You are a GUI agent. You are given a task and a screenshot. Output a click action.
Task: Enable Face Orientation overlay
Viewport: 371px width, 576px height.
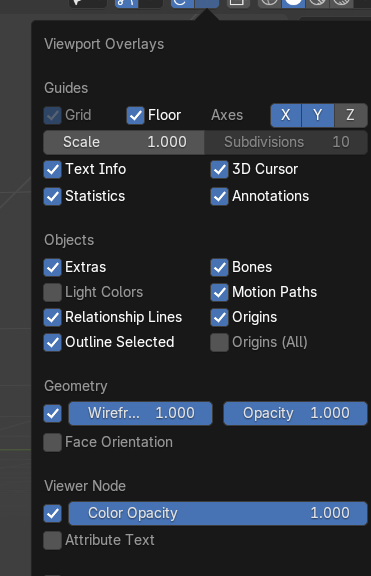pyautogui.click(x=53, y=442)
